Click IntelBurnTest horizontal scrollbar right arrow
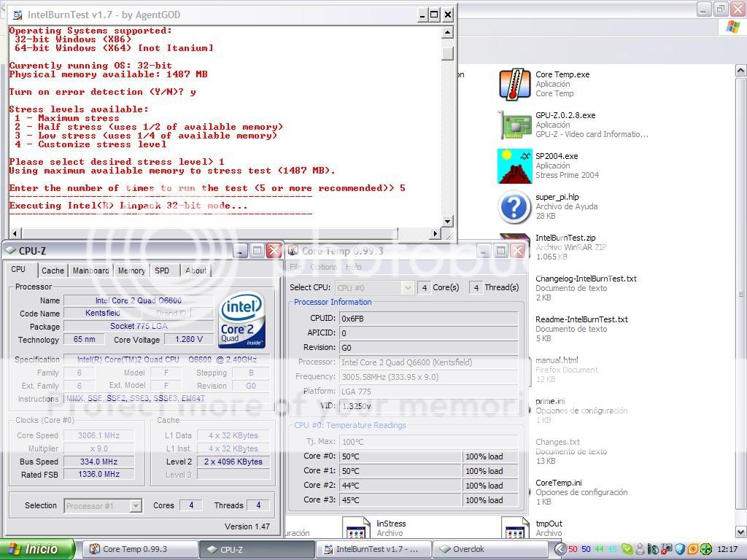747x560 pixels. (x=435, y=233)
